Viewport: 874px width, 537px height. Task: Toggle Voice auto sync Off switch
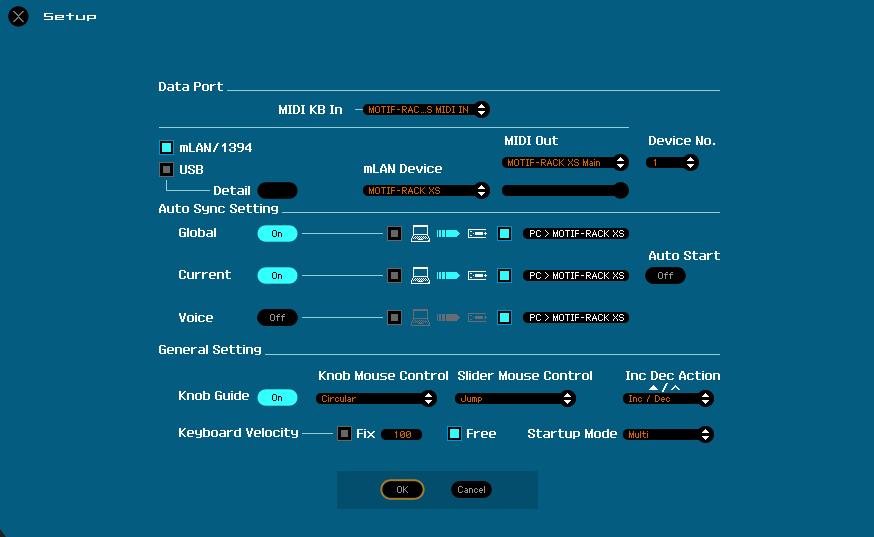(x=277, y=318)
